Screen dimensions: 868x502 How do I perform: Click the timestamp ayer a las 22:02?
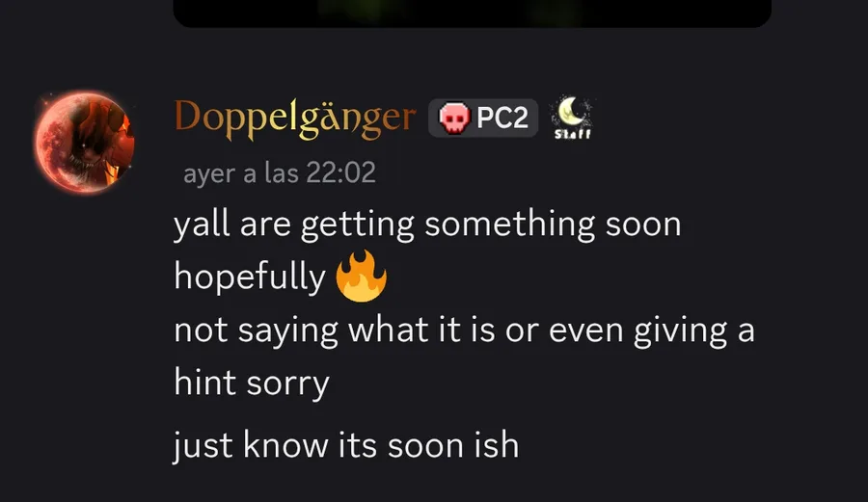280,172
